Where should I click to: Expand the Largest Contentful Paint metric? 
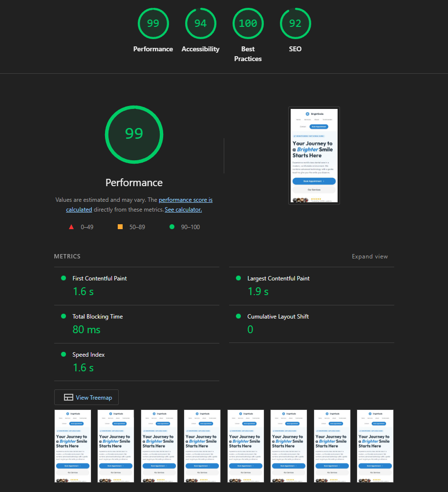[278, 278]
